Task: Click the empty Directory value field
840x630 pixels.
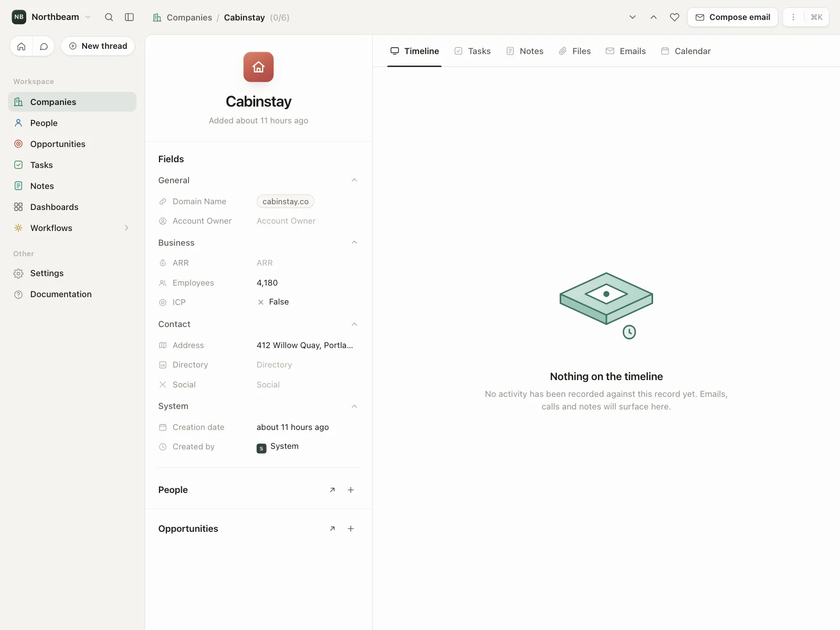Action: point(274,365)
